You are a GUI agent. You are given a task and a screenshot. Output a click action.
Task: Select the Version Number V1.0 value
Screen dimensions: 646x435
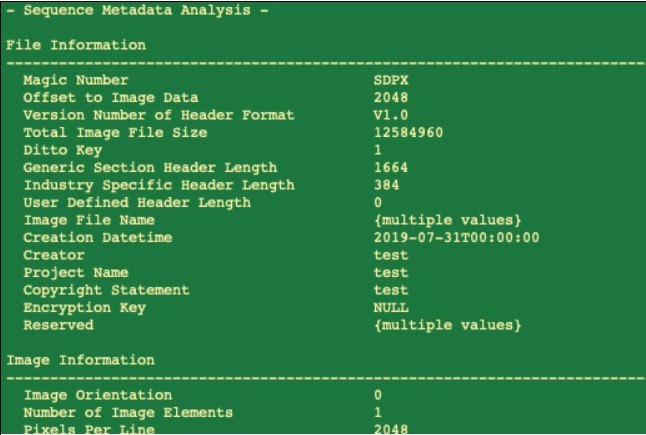pyautogui.click(x=391, y=115)
